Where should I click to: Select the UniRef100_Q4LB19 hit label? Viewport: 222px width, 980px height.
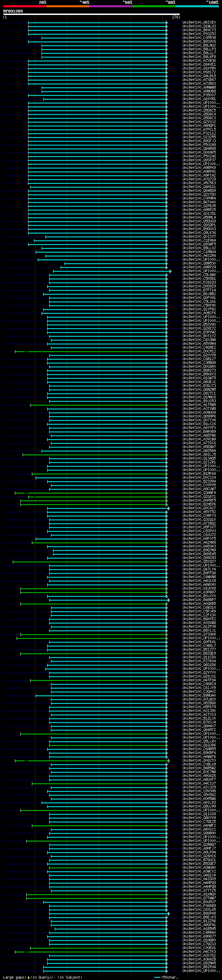199,76
